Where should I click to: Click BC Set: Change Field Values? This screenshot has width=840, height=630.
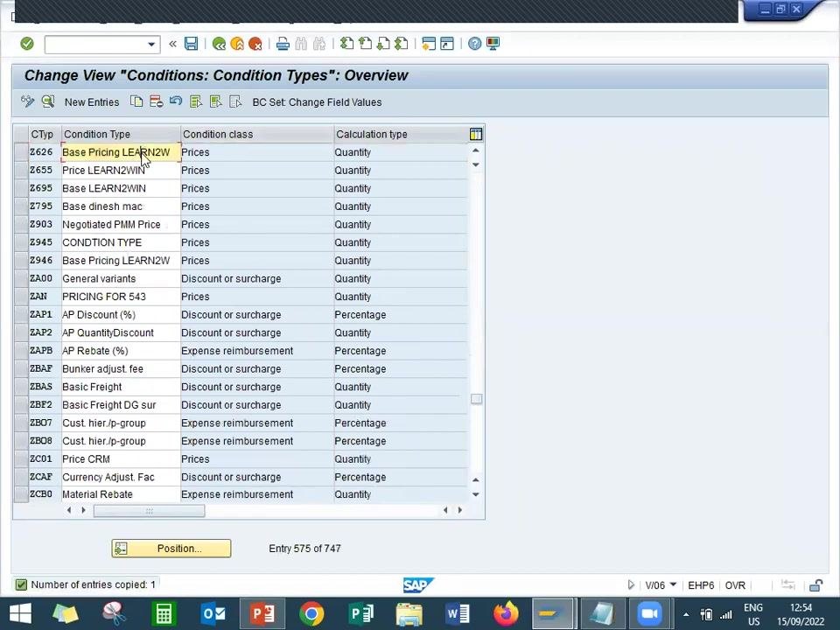(x=317, y=101)
